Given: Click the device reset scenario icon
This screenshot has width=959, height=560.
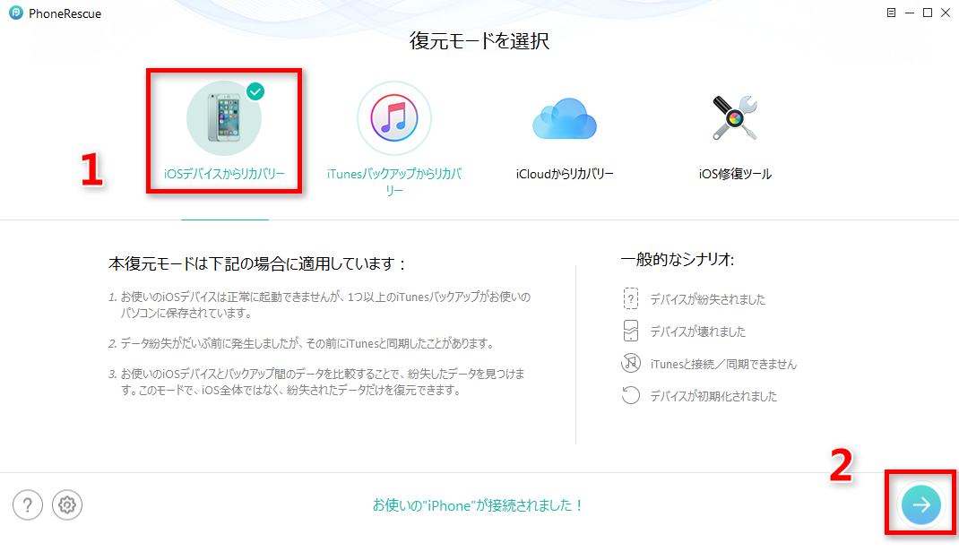Looking at the screenshot, I should tap(631, 395).
